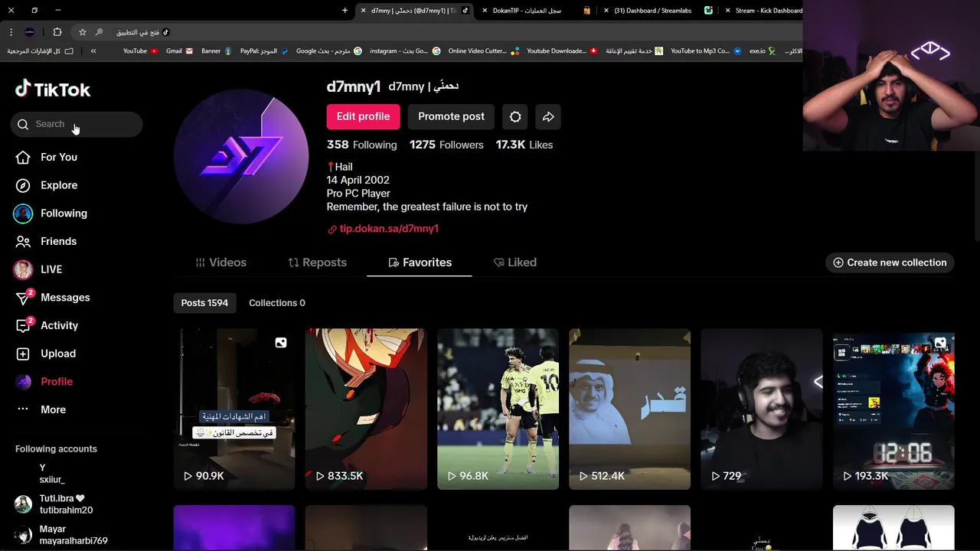The height and width of the screenshot is (551, 980).
Task: View the 1275 Followers list
Action: pos(446,145)
